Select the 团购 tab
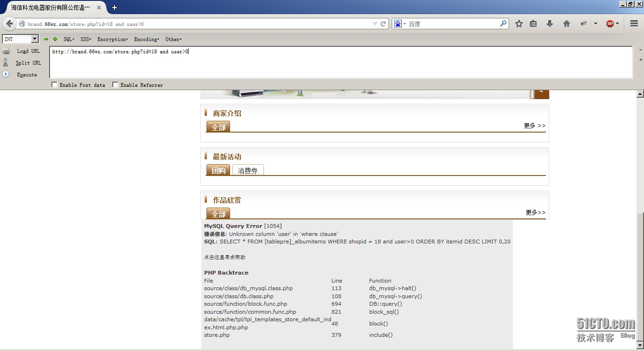This screenshot has height=351, width=644. [x=218, y=170]
